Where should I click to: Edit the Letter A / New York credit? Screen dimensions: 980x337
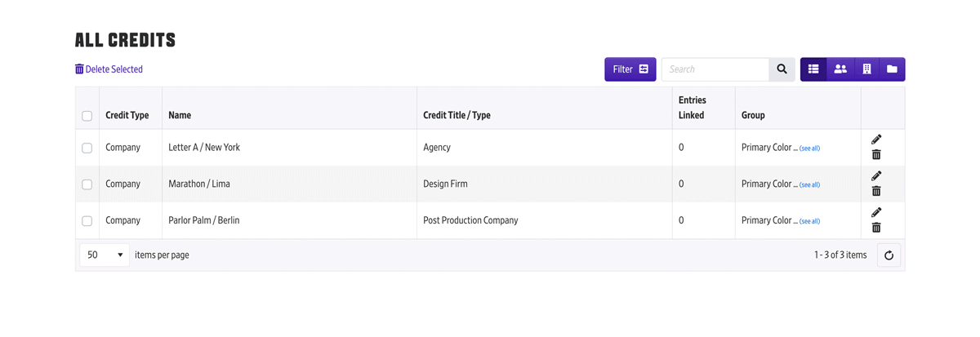click(876, 140)
